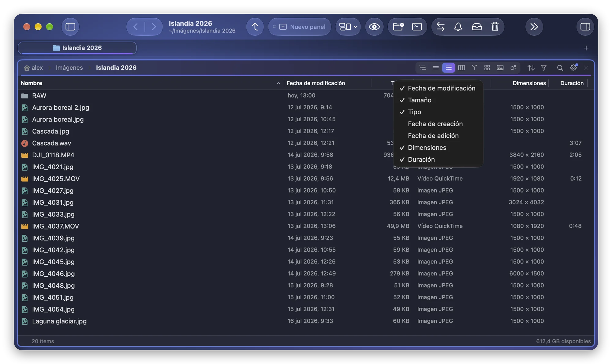Go to Imágenes breadcrumb
Image resolution: width=612 pixels, height=364 pixels.
click(69, 68)
